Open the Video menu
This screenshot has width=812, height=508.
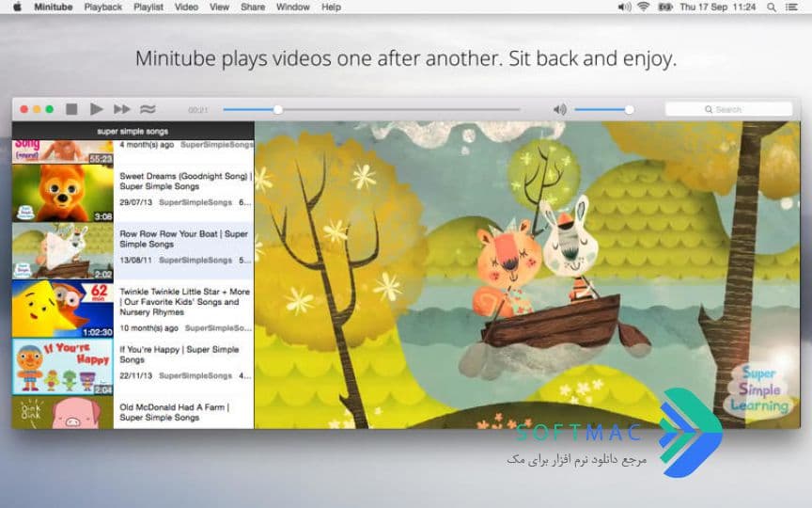coord(186,8)
